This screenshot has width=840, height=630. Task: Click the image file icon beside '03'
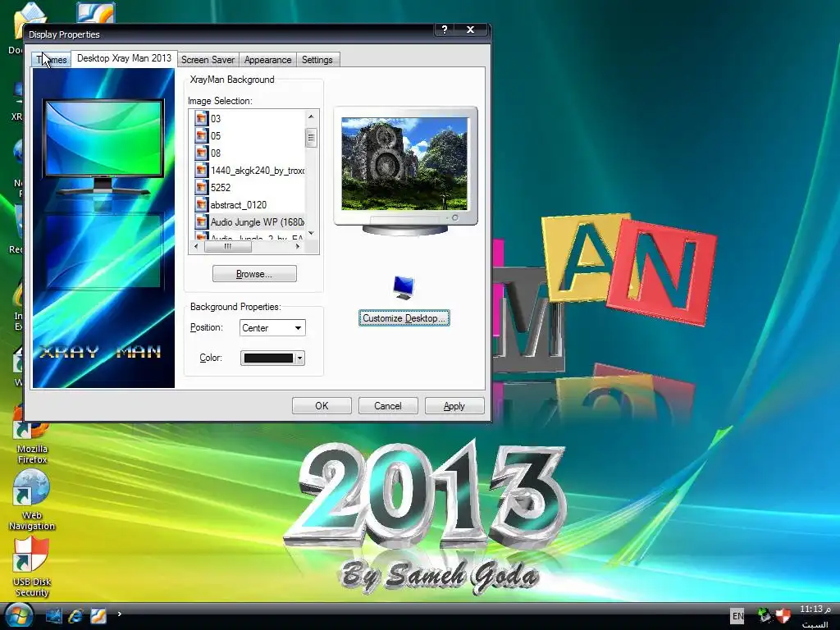pyautogui.click(x=202, y=118)
